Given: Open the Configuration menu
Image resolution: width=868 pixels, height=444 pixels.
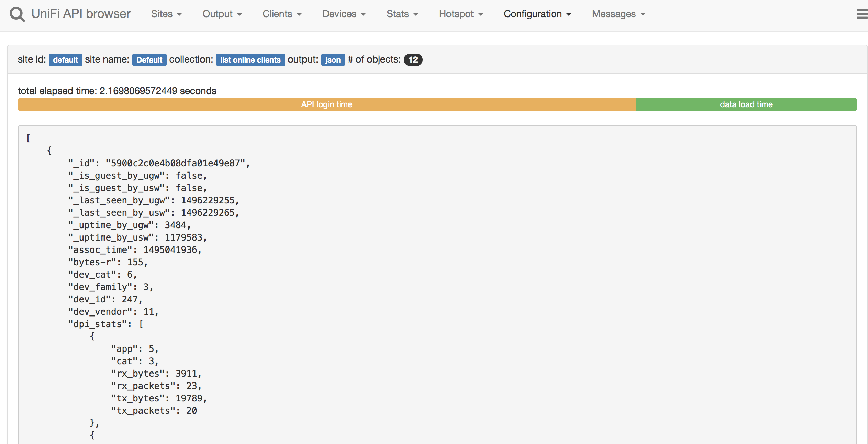Looking at the screenshot, I should (x=537, y=14).
